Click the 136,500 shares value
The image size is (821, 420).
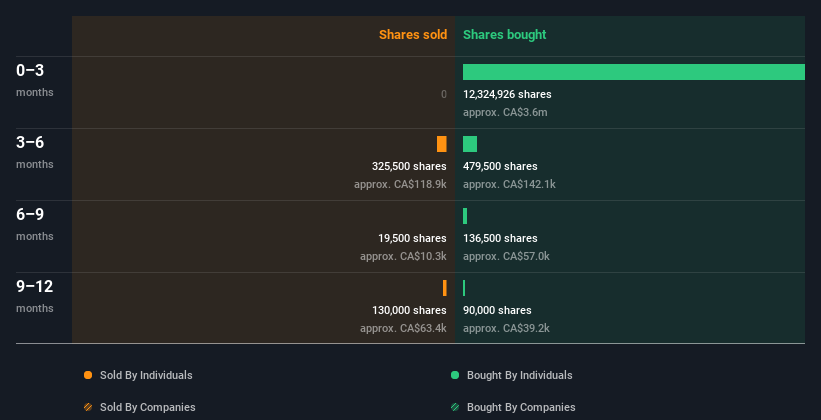point(500,238)
